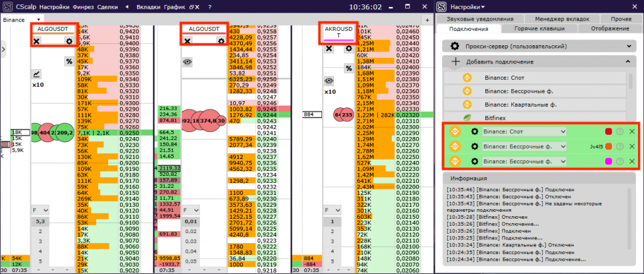
Task: Open the question mark help in title bar
Action: coord(210,7)
